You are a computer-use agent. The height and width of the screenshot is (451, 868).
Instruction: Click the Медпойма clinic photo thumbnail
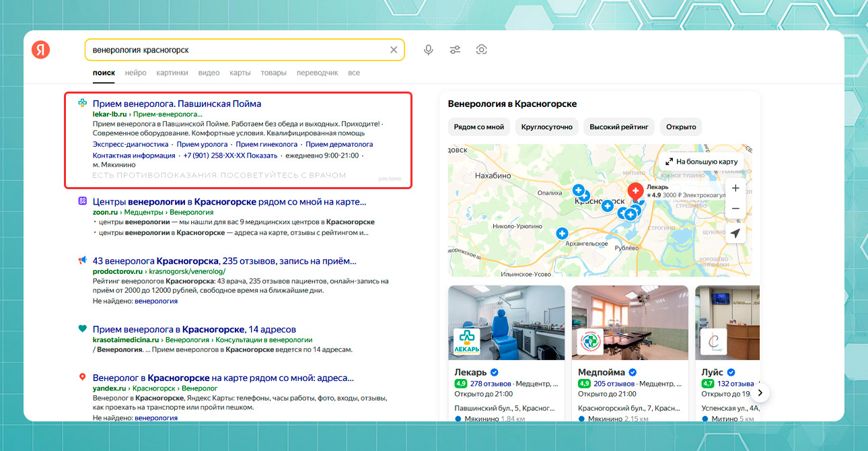(x=630, y=323)
